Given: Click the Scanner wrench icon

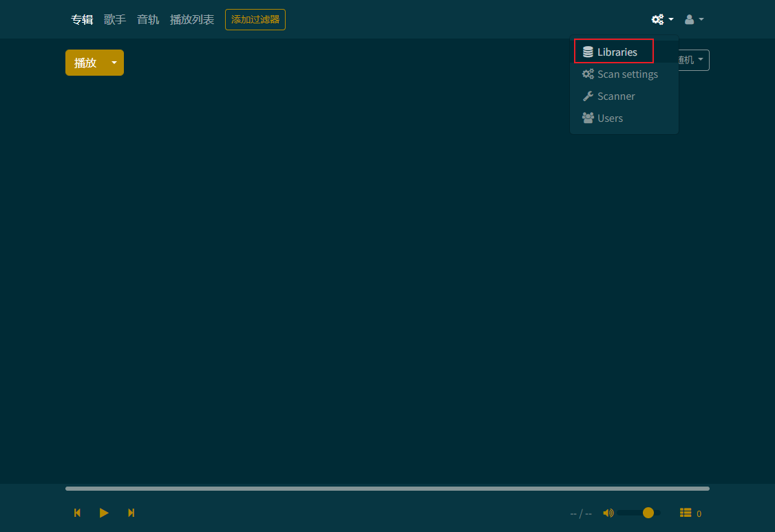Looking at the screenshot, I should [588, 96].
